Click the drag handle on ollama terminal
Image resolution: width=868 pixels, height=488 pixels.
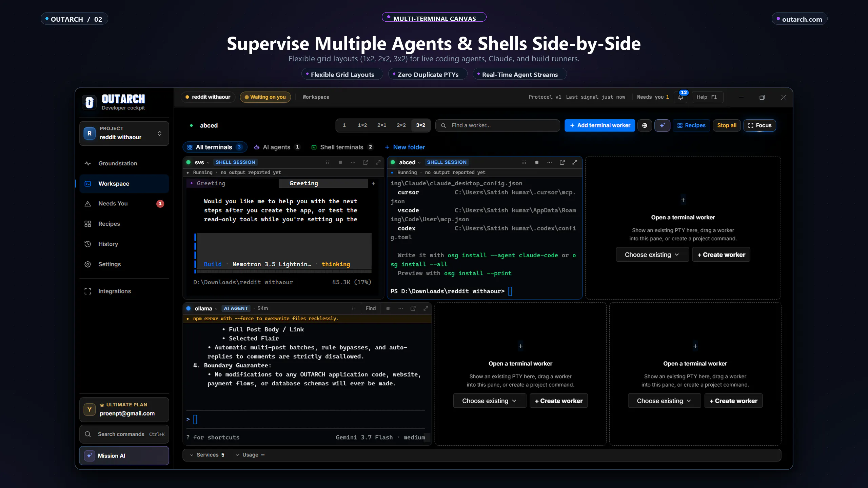[x=354, y=308]
